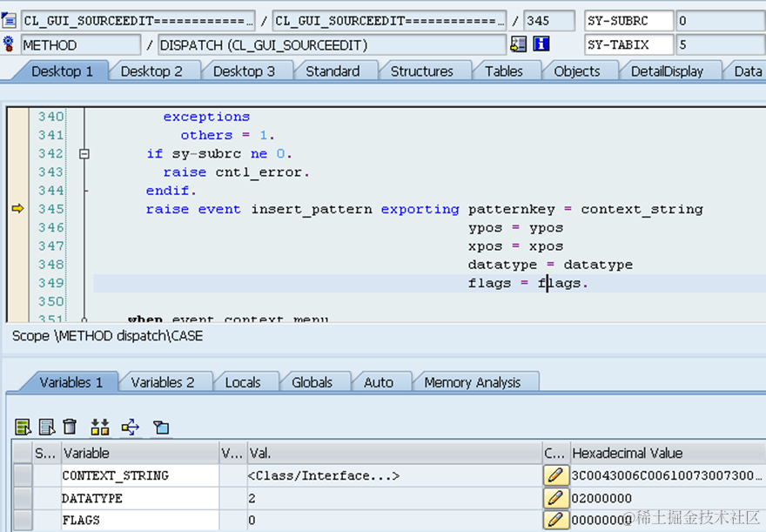Screen dimensions: 766x532
Task: Select the Memory Analysis tab
Action: (x=473, y=382)
